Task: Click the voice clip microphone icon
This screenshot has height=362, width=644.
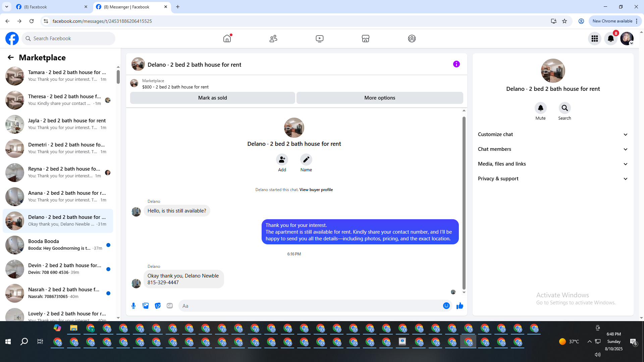Action: (133, 306)
